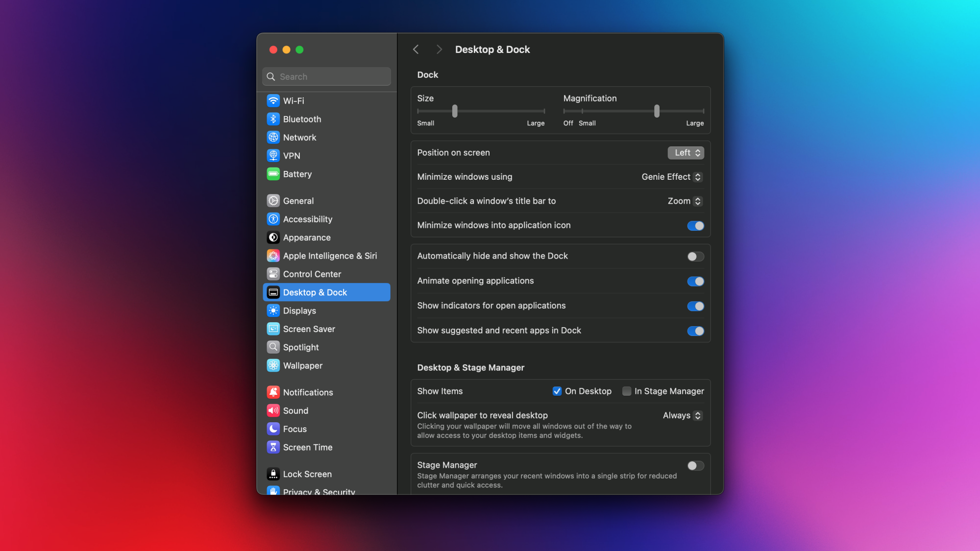980x551 pixels.
Task: Uncheck the On Desktop checkbox
Action: pos(557,391)
